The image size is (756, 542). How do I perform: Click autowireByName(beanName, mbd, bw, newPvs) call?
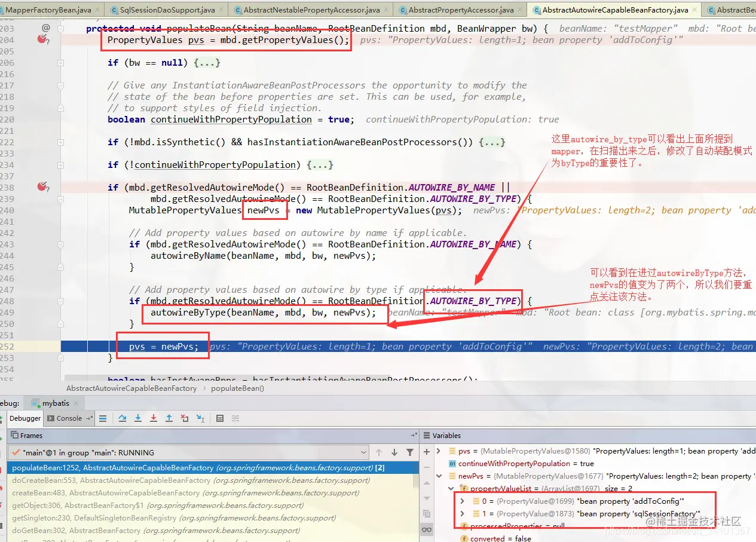pyautogui.click(x=264, y=256)
